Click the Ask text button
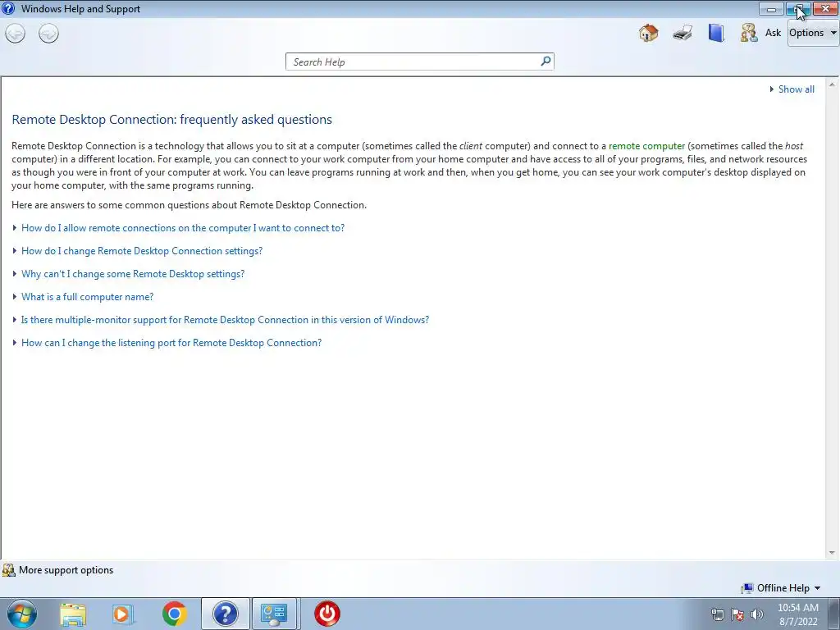Viewport: 840px width, 630px height. (773, 33)
